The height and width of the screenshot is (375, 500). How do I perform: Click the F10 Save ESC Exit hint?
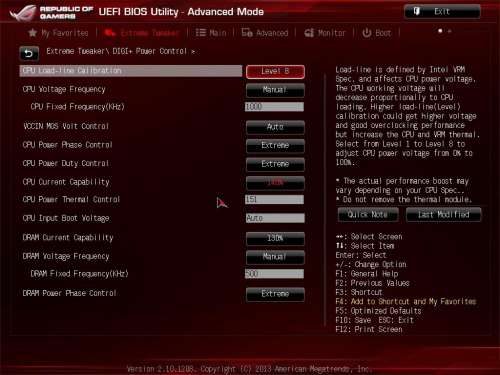[374, 320]
